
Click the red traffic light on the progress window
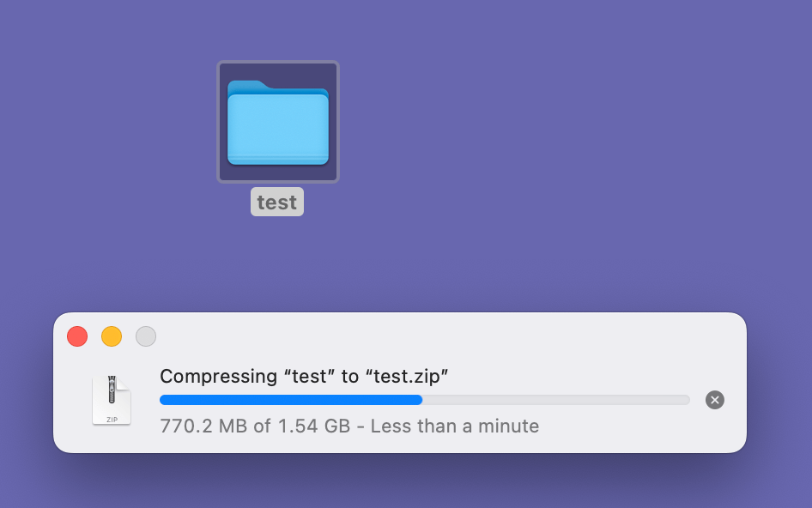click(77, 336)
